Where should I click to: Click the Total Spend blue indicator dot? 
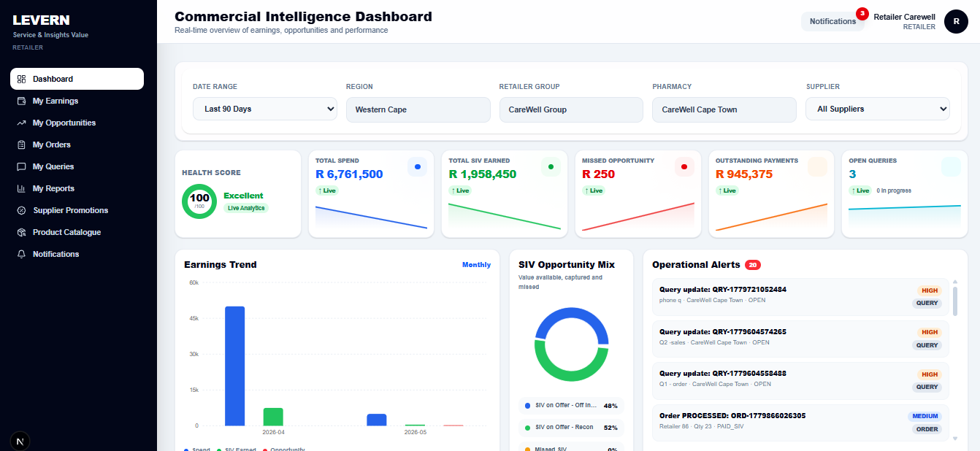coord(418,166)
